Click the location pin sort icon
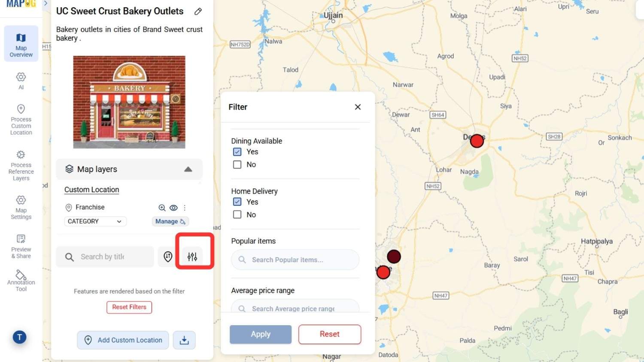Screen dimensions: 644x362 (x=168, y=256)
